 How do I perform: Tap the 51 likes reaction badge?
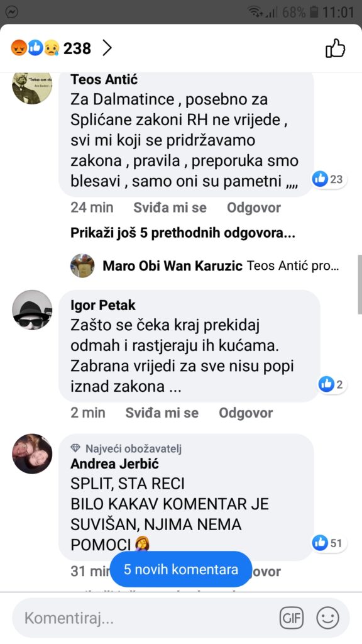[328, 543]
